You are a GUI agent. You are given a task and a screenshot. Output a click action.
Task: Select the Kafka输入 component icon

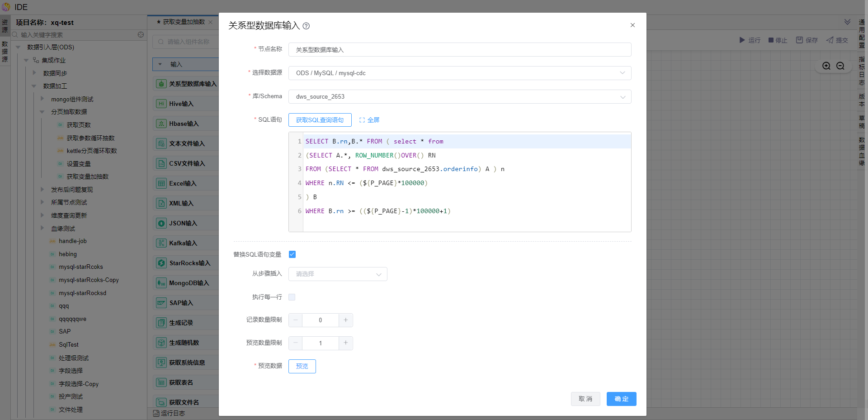click(x=161, y=243)
